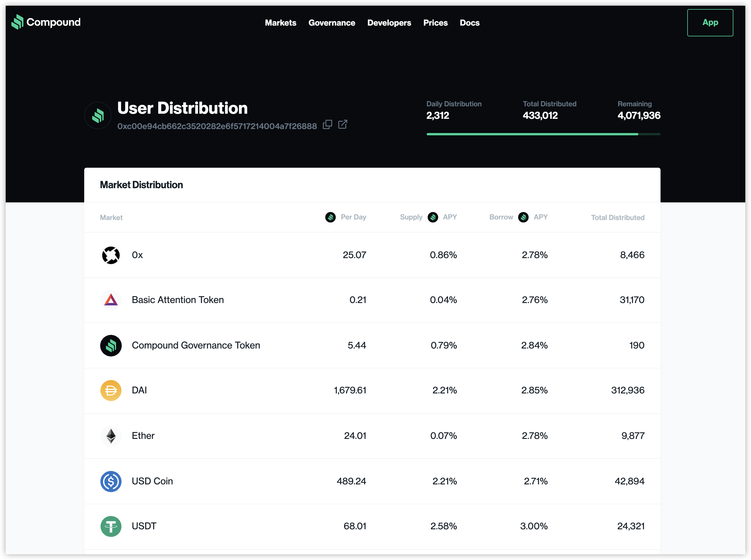Click Ether per day value 24.01
751x560 pixels.
tap(355, 436)
